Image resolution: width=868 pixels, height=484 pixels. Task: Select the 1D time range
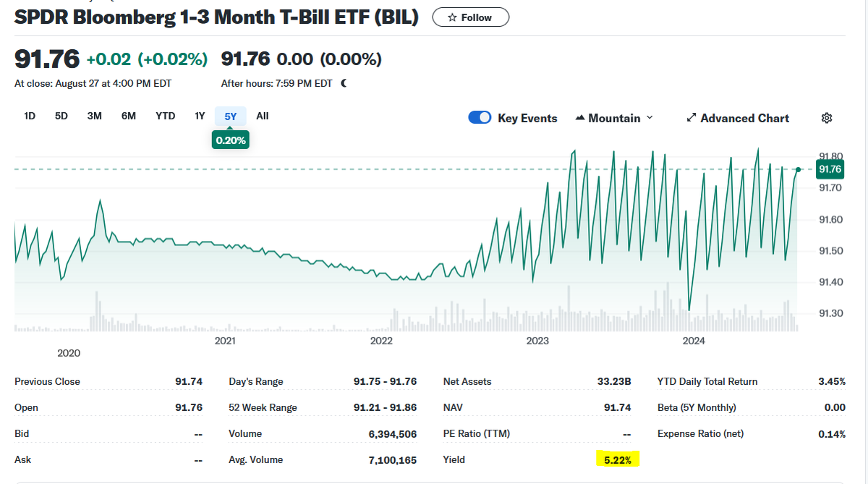[x=30, y=116]
